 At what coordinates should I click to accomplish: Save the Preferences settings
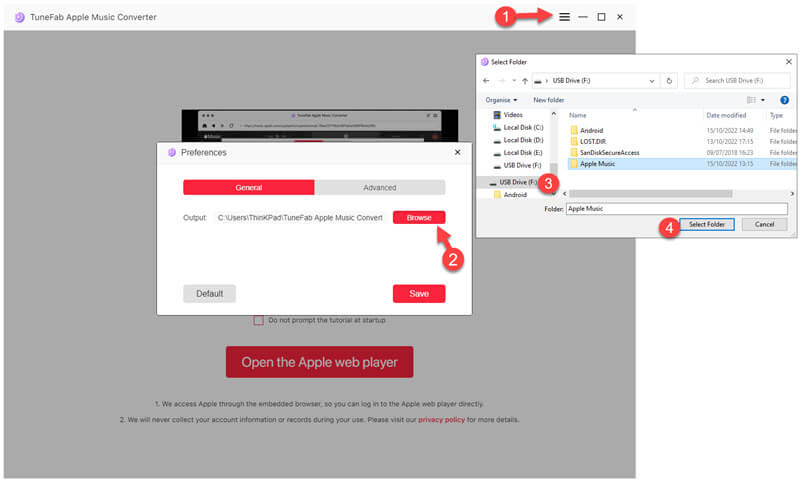(x=419, y=293)
